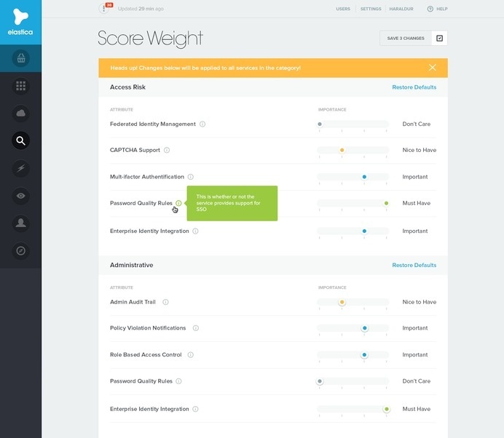This screenshot has height=438, width=504.
Task: Click Federated Identity Management slider handle
Action: pyautogui.click(x=320, y=124)
